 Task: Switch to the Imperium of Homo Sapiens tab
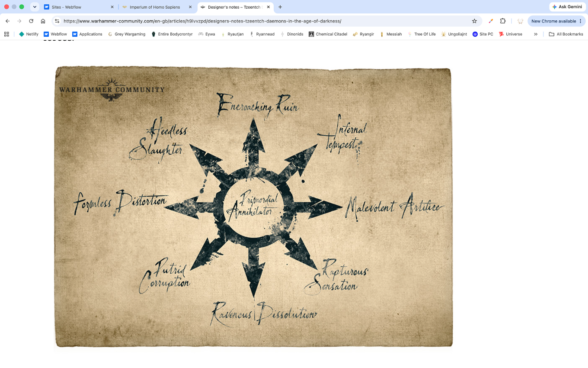coord(157,7)
